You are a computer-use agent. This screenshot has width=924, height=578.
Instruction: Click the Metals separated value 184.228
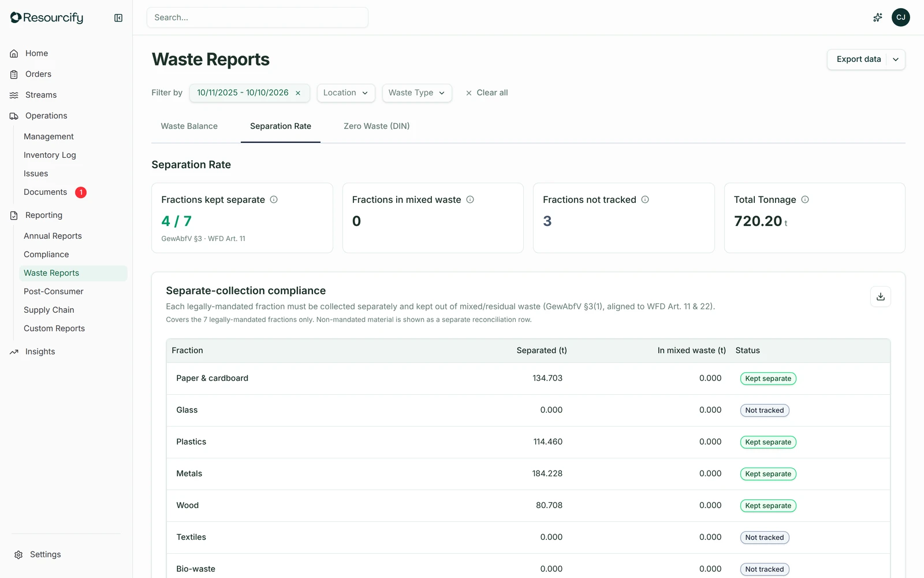tap(547, 473)
